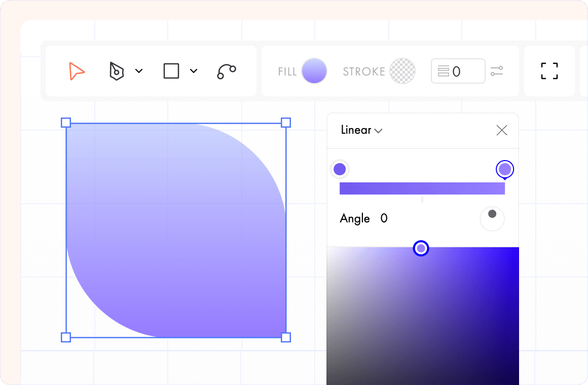The image size is (588, 385).
Task: Click the FILL label in the toolbar
Action: [x=287, y=71]
